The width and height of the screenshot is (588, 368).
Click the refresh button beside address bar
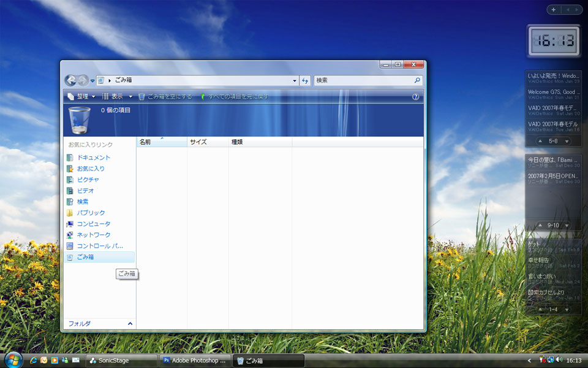pyautogui.click(x=305, y=80)
